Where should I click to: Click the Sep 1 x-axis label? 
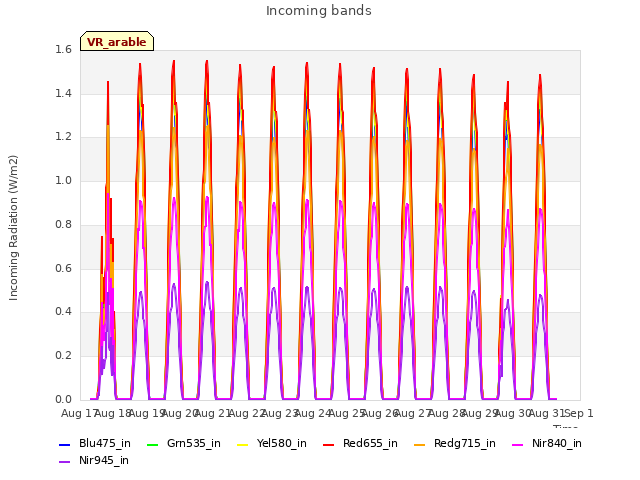tap(579, 413)
